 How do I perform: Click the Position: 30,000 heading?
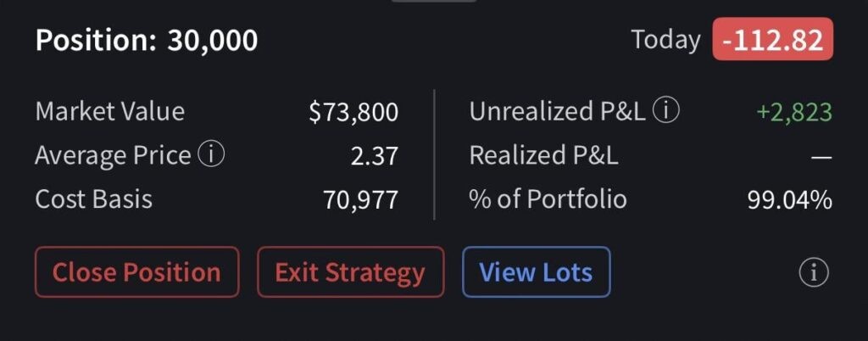[x=147, y=40]
